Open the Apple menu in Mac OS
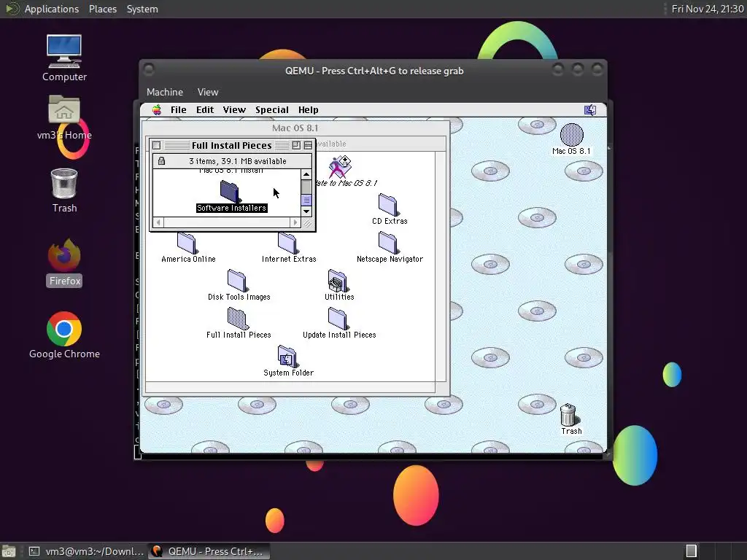Image resolution: width=747 pixels, height=560 pixels. [157, 110]
